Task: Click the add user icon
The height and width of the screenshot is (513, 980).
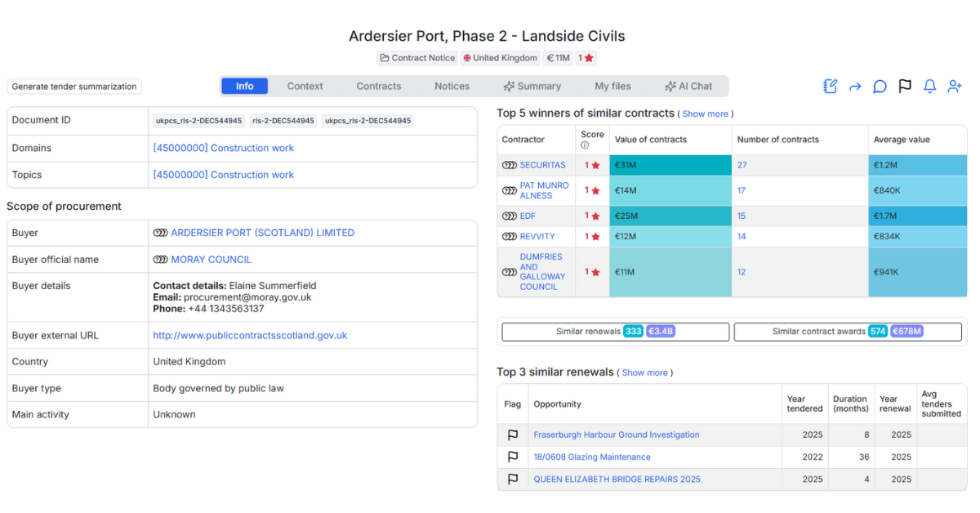Action: point(955,87)
